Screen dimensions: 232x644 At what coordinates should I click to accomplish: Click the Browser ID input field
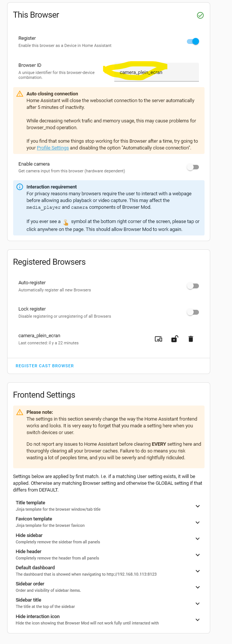click(x=156, y=72)
